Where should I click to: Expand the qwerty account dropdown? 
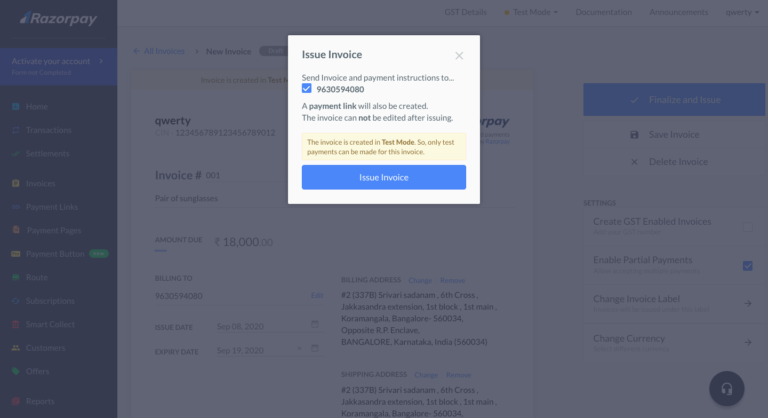745,12
